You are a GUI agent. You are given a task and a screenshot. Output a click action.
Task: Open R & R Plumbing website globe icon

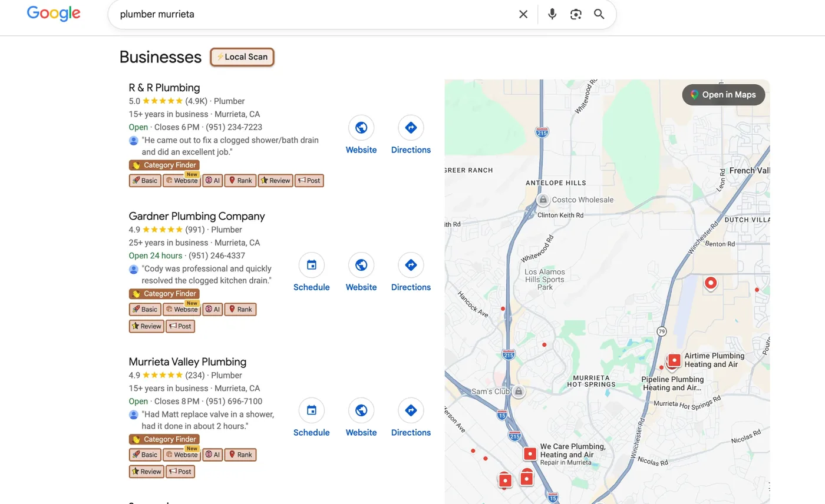pyautogui.click(x=361, y=128)
